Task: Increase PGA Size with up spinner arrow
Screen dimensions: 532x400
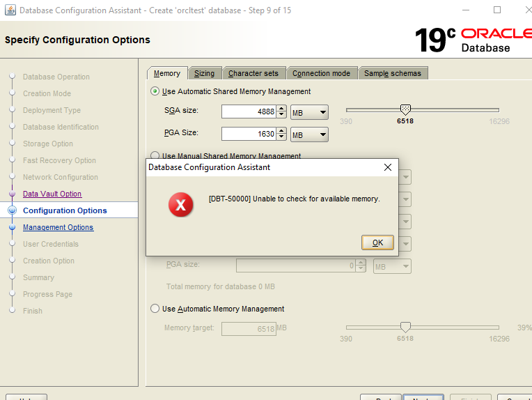Action: pos(281,131)
